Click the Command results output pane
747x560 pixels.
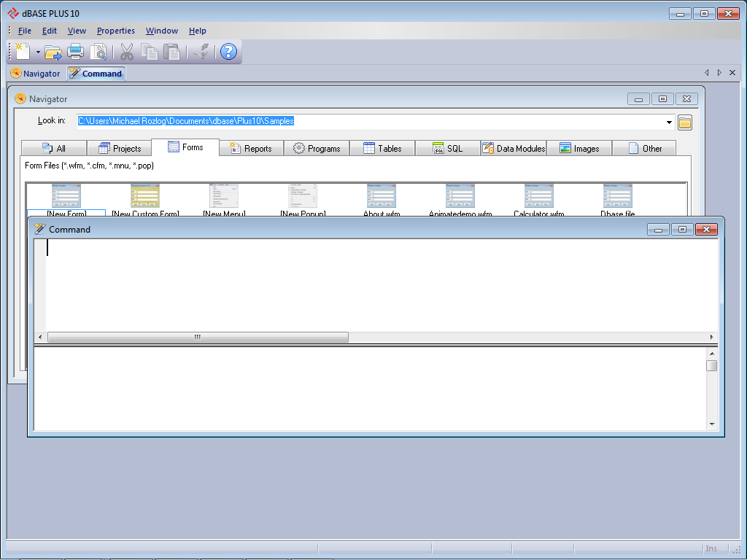tap(370, 389)
